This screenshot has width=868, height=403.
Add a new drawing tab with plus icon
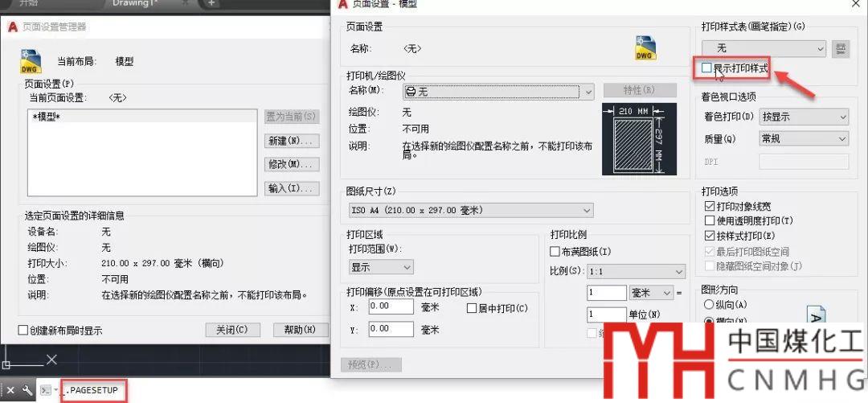pyautogui.click(x=211, y=3)
